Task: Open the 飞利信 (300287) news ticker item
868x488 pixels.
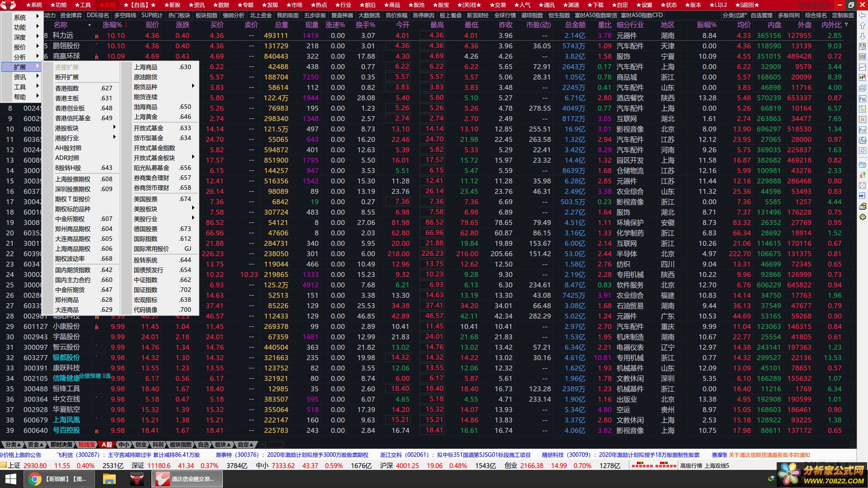Action: (x=128, y=455)
